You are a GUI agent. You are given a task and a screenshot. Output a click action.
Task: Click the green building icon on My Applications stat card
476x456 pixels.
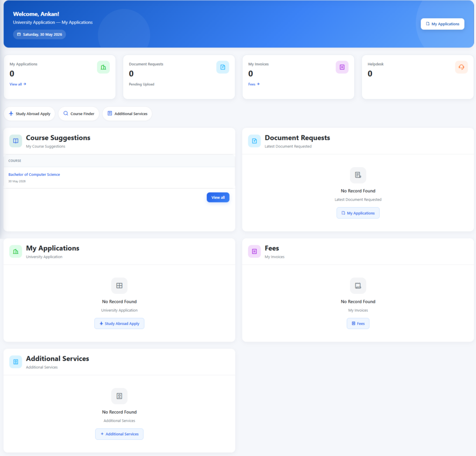coord(103,67)
